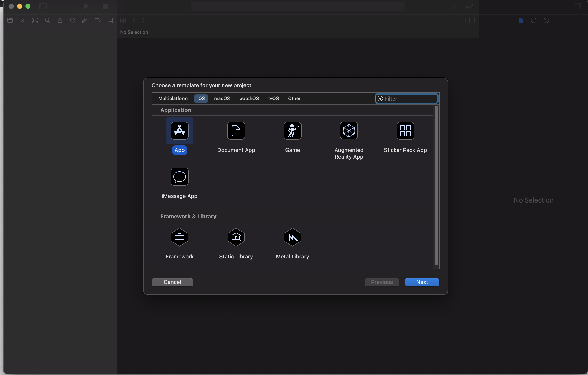Choose the Game template icon
Screen dimensions: 588x375
(x=292, y=131)
